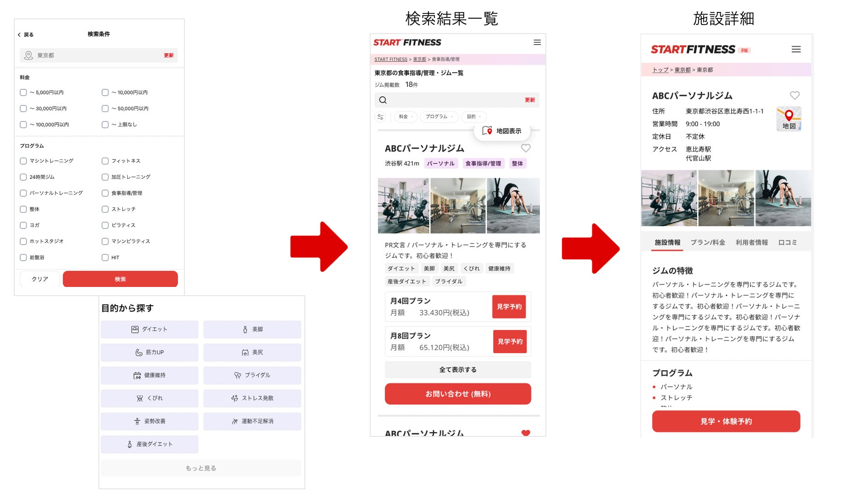This screenshot has height=504, width=859.
Task: Click the red 検索 button
Action: point(120,279)
